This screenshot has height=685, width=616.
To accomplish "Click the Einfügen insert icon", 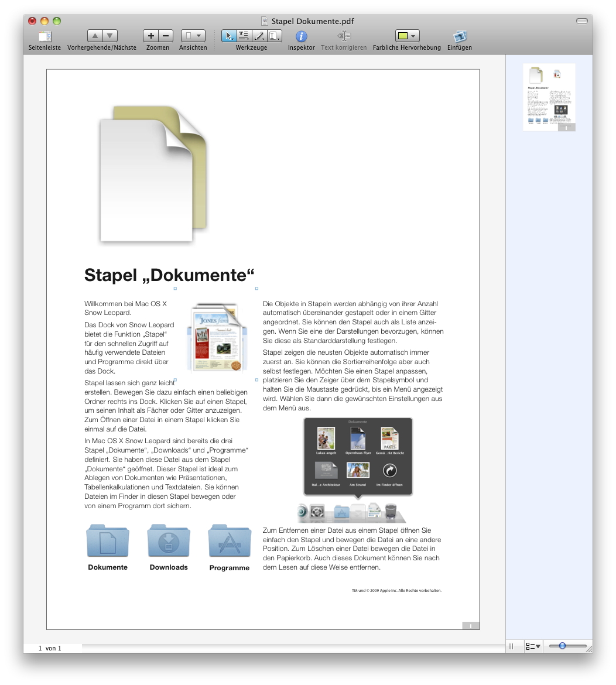I will pyautogui.click(x=460, y=36).
